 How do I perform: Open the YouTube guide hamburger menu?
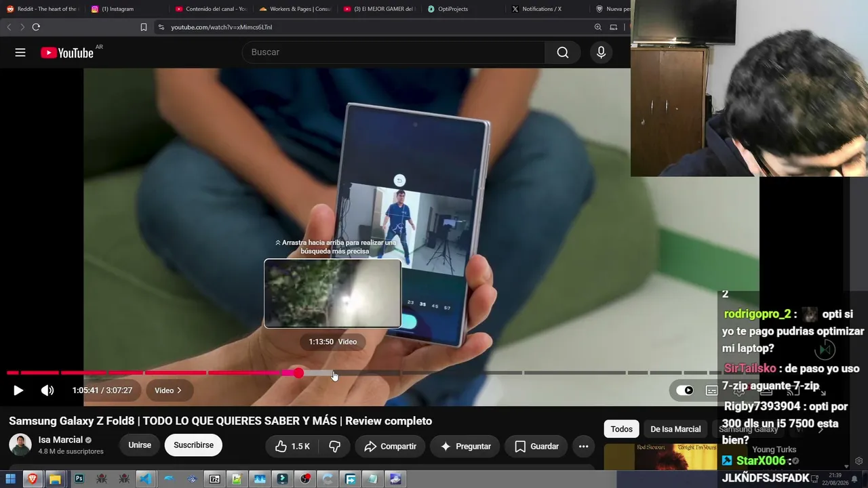(x=20, y=52)
